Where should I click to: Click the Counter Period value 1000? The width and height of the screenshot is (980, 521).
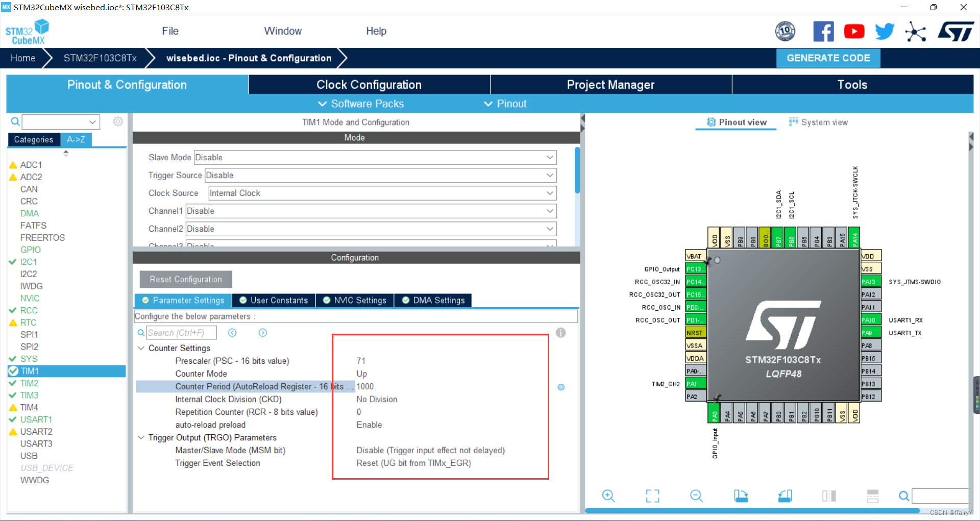pos(365,386)
